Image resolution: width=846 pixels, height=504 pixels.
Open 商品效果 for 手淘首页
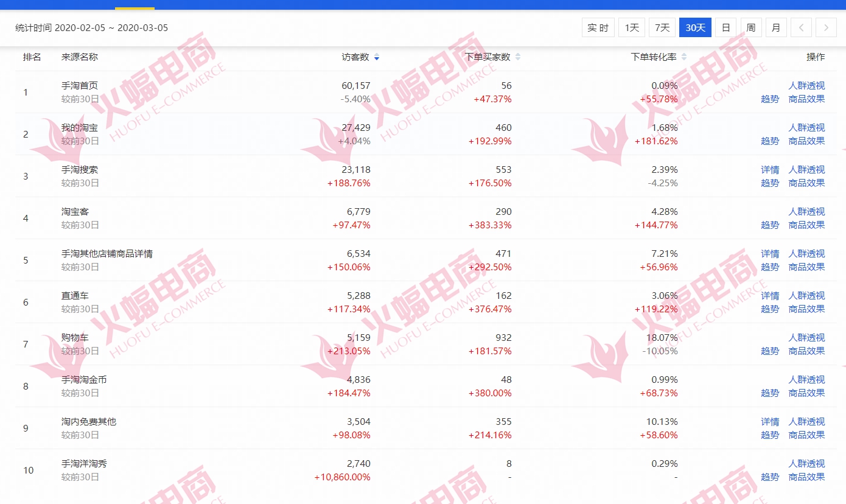tap(806, 99)
